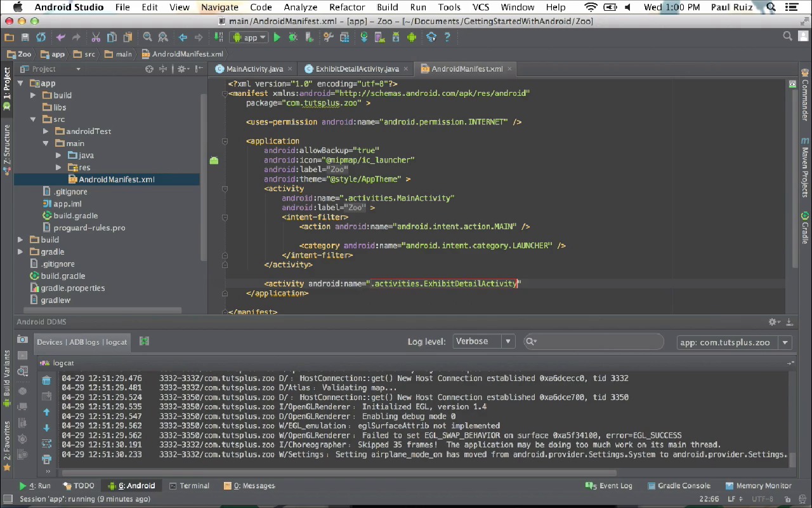Take a device screenshot using camera icon
The image size is (812, 508).
(23, 340)
